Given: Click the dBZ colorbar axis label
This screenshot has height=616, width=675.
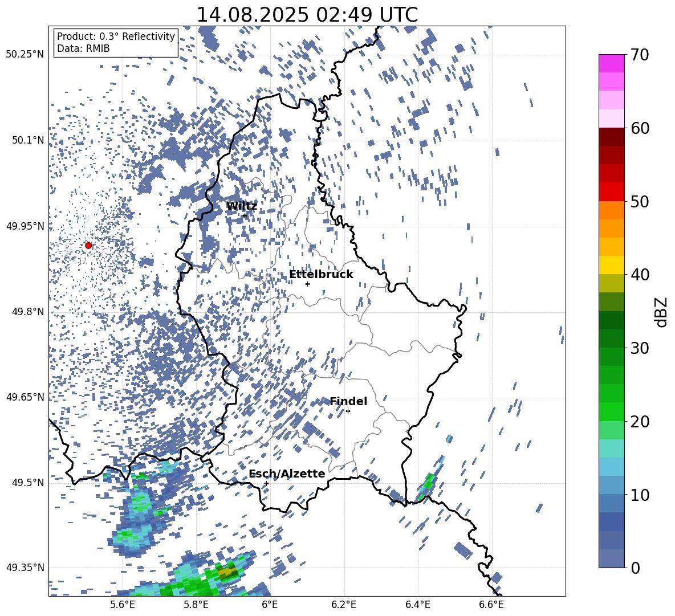Looking at the screenshot, I should click(662, 312).
